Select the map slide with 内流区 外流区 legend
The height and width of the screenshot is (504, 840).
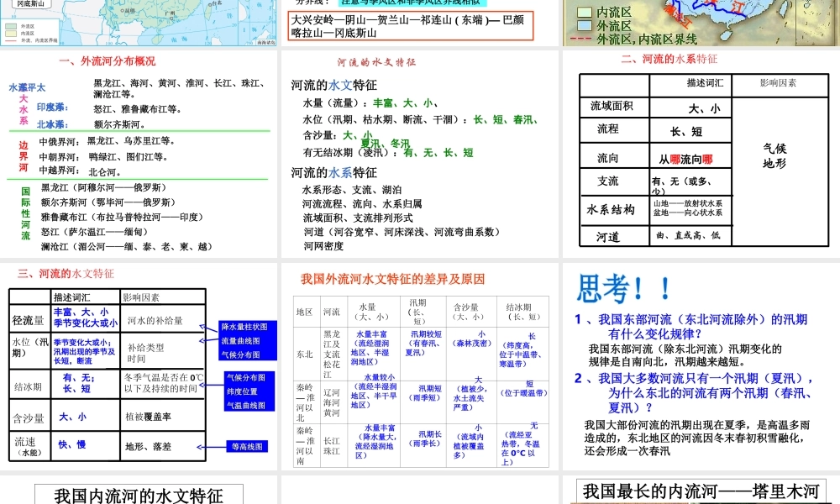tap(701, 23)
